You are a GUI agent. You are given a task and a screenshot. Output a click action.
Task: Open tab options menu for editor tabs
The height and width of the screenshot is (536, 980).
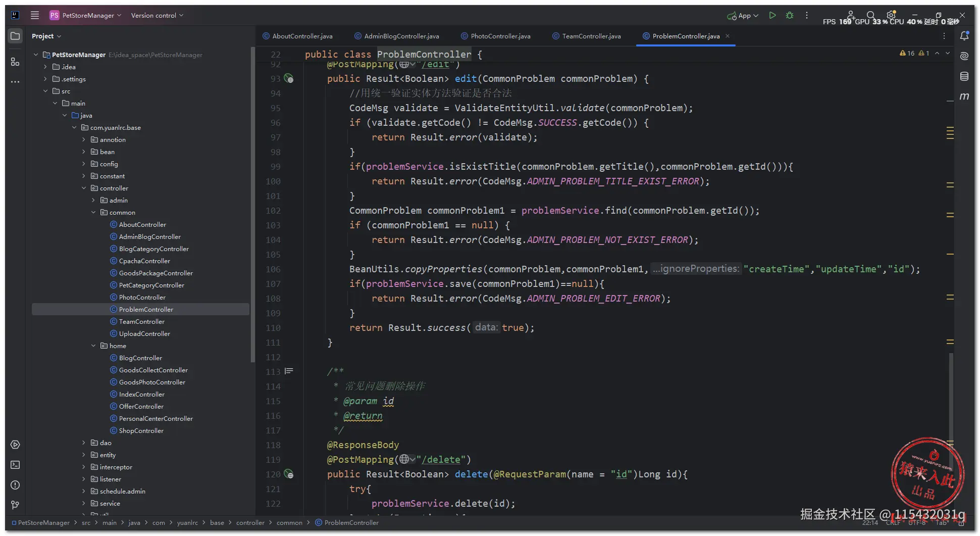pos(944,36)
